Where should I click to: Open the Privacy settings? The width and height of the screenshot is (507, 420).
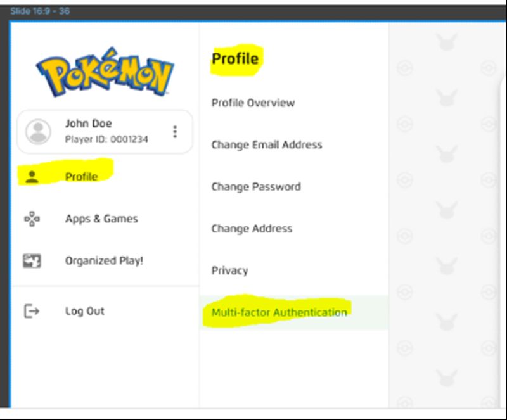tap(229, 270)
